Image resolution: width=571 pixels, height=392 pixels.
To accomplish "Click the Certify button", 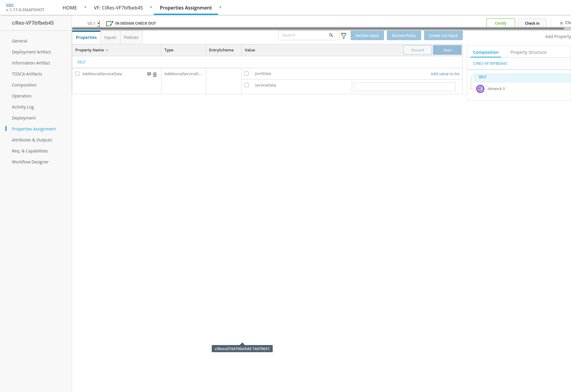I will coord(501,23).
